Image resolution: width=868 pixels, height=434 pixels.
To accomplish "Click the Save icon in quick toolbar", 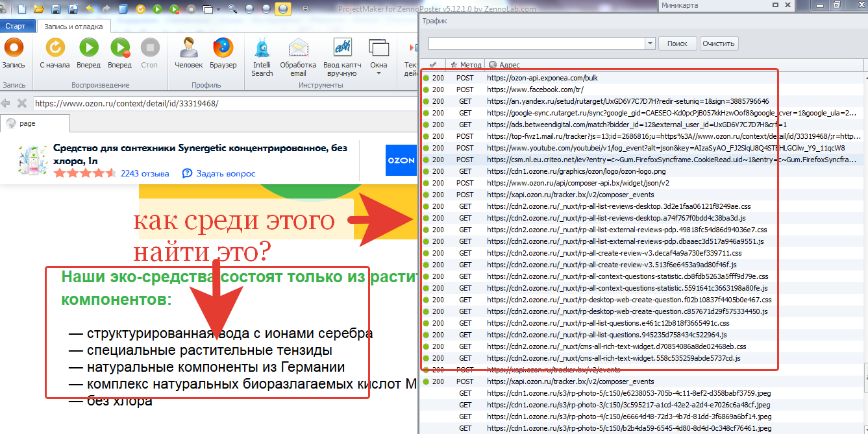I will click(56, 9).
